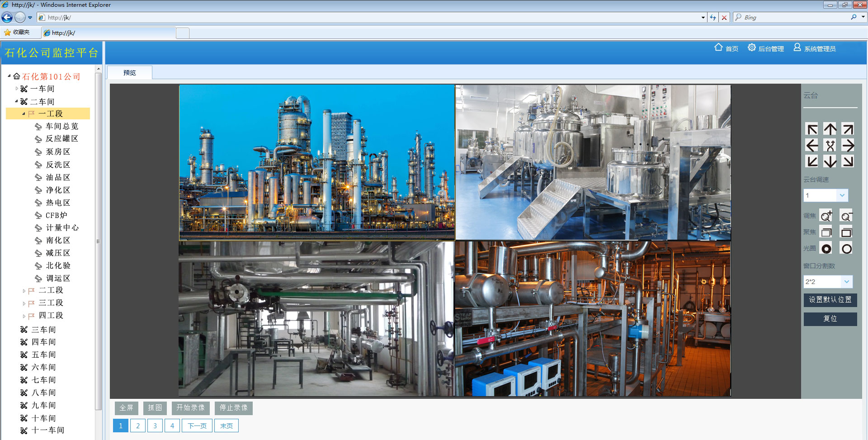Pan PTZ camera up with the up arrow
This screenshot has width=868, height=440.
[830, 129]
